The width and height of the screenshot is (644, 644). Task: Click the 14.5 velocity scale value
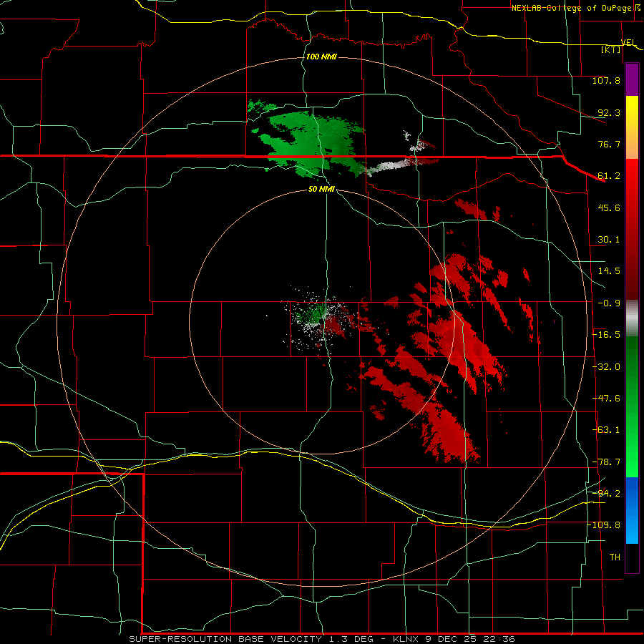point(609,271)
